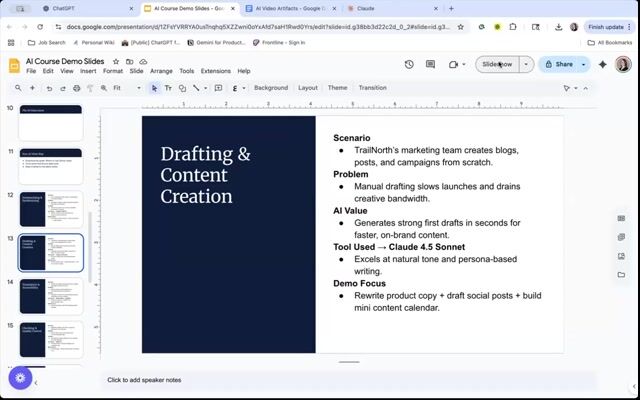The image size is (640, 400).
Task: Click the move to folder icon
Action: [x=129, y=62]
